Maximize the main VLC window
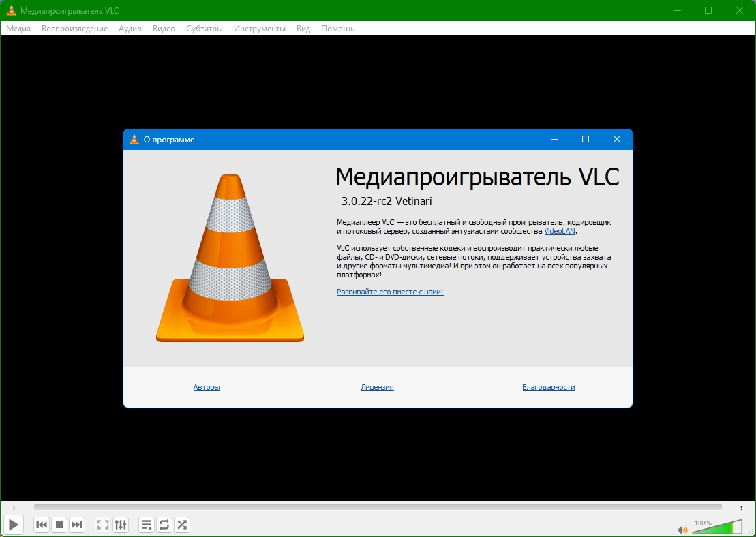 tap(708, 10)
